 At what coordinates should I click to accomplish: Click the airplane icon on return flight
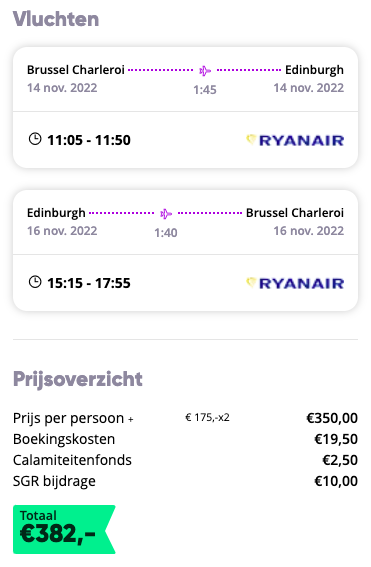pyautogui.click(x=166, y=214)
